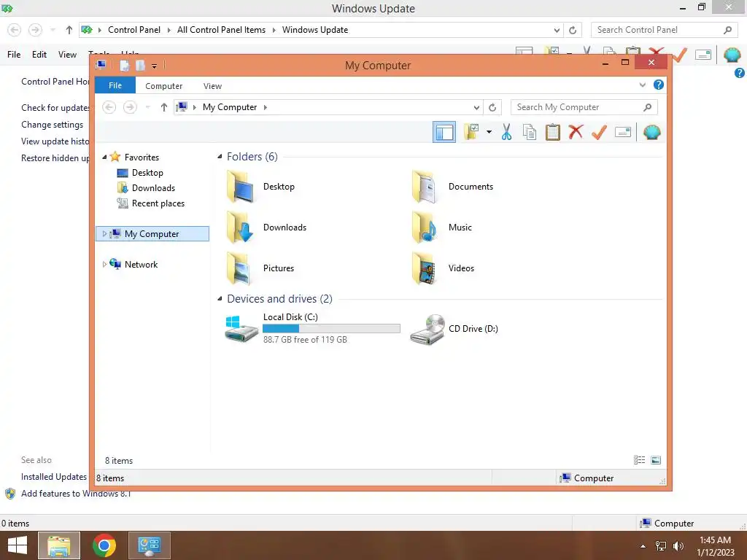Screen dimensions: 747x560
Task: Open the Edit menu in Windows Update
Action: pyautogui.click(x=39, y=54)
